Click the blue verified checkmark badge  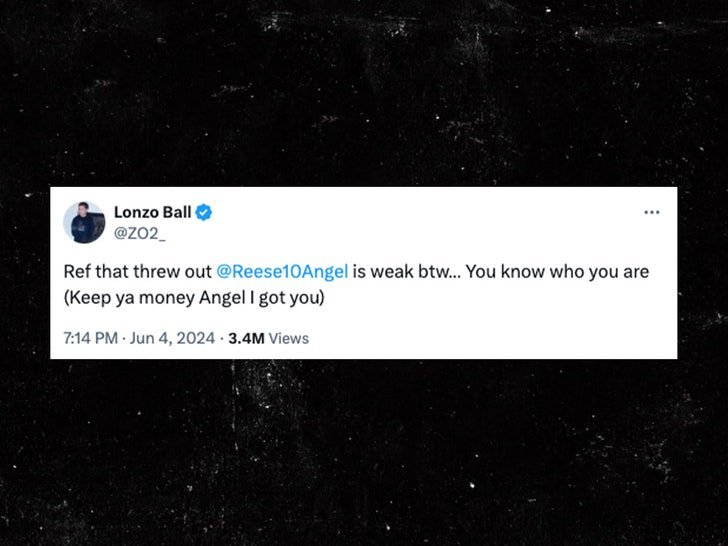click(203, 212)
